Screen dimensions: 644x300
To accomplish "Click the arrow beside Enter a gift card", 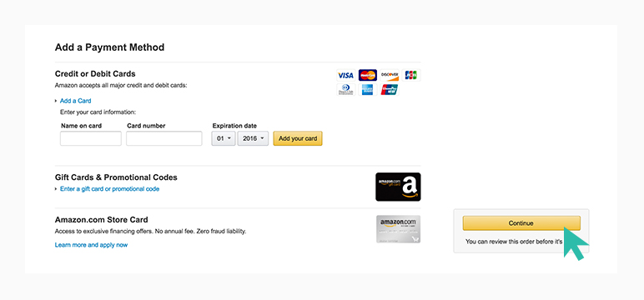I will 56,189.
